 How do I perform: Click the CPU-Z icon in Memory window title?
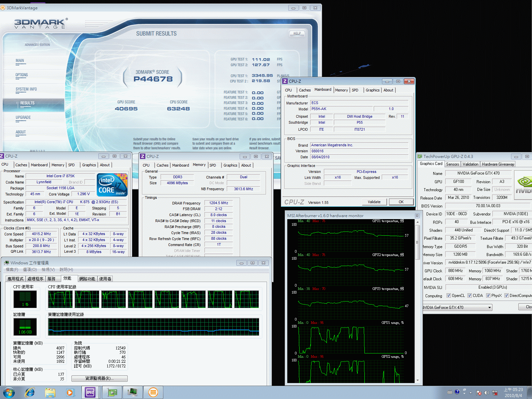pos(143,156)
